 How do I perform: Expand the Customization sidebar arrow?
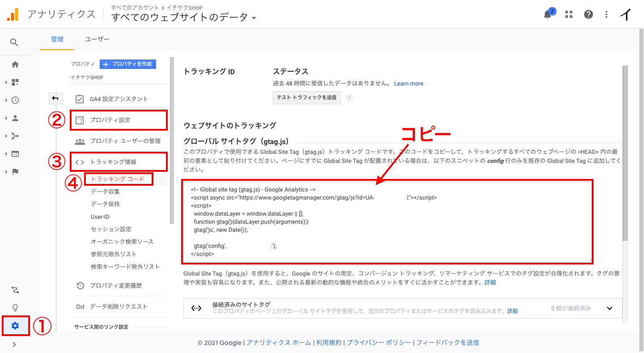(x=6, y=82)
